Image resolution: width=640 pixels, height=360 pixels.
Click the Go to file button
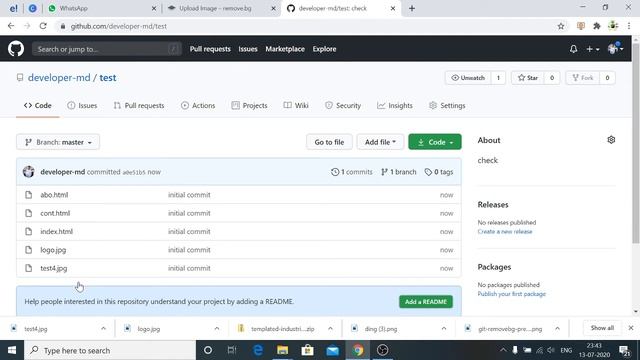(329, 142)
